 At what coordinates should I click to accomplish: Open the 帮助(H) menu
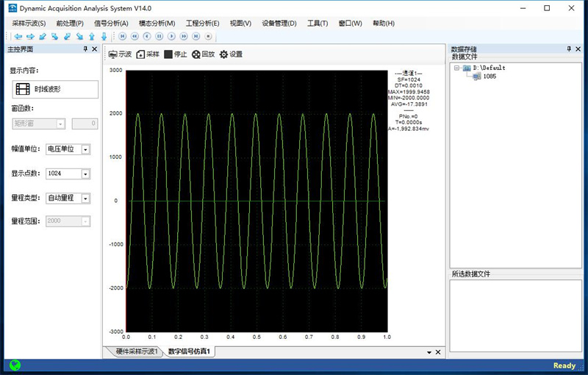click(x=383, y=24)
